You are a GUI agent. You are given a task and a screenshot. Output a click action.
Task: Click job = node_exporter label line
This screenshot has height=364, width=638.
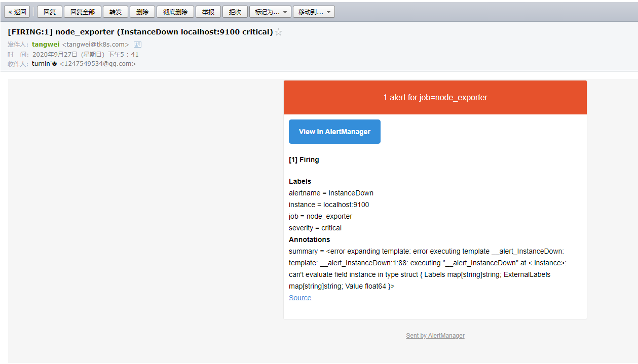click(320, 216)
